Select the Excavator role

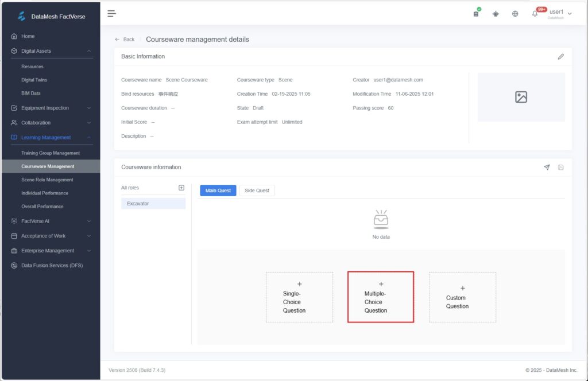(x=153, y=204)
